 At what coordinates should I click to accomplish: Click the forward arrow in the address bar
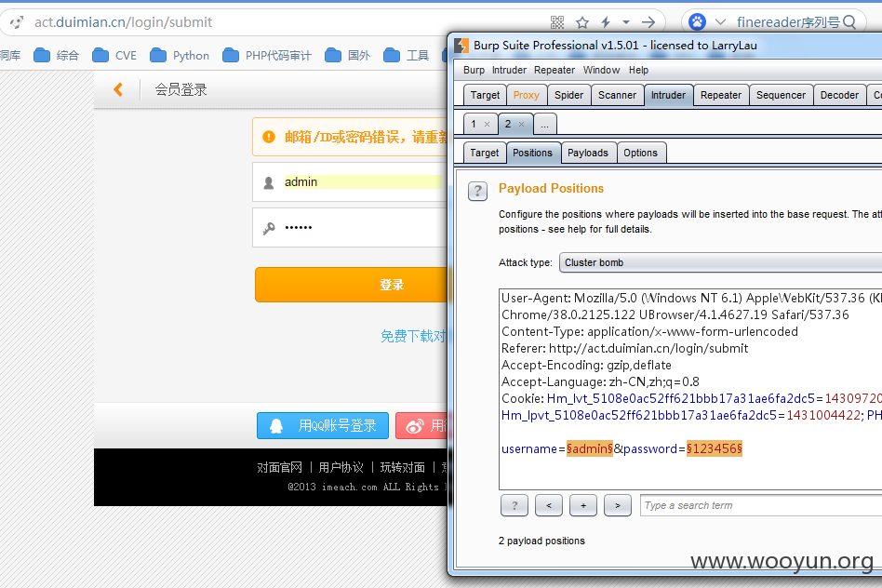[648, 22]
